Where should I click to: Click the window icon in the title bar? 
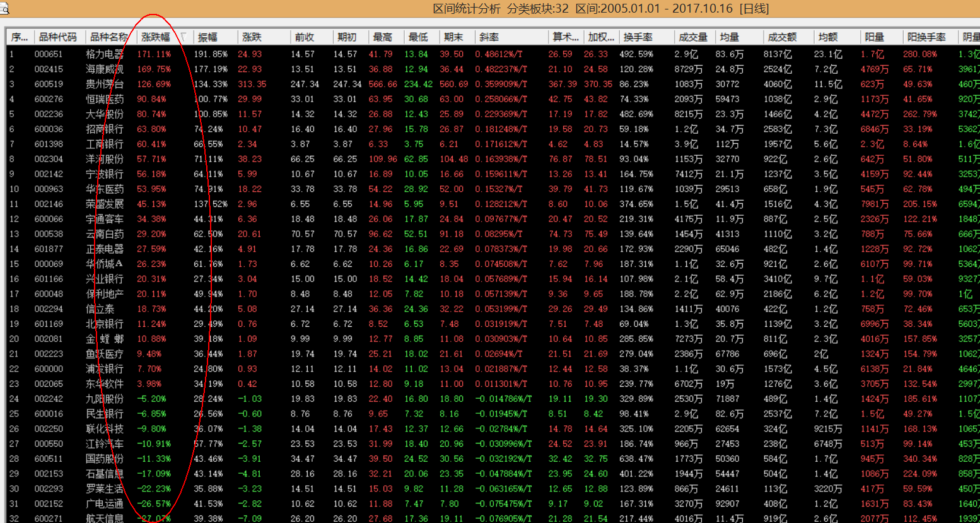pyautogui.click(x=4, y=9)
